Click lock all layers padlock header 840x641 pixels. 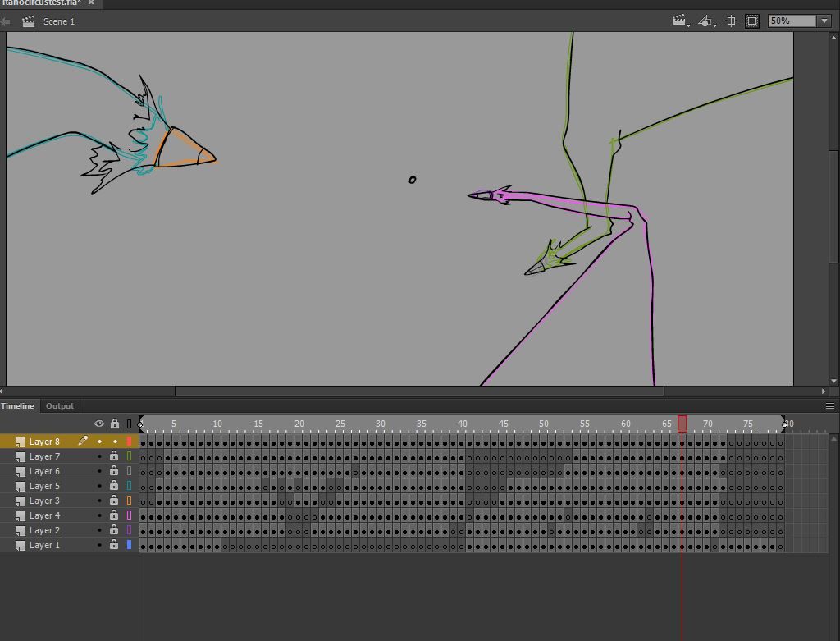tap(115, 424)
